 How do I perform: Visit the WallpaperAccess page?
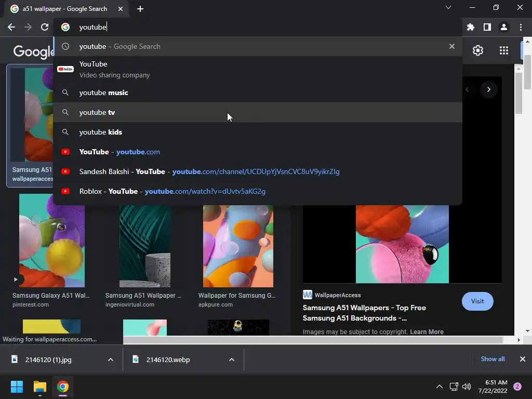(477, 301)
